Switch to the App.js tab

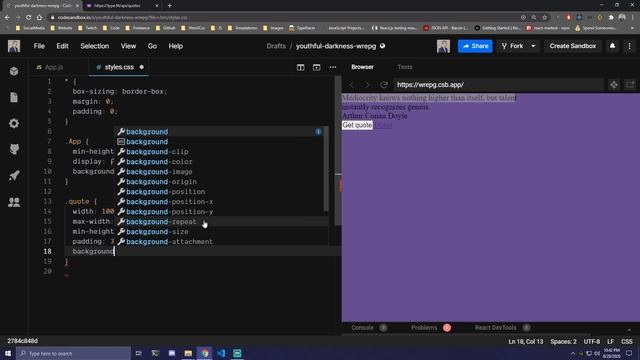click(x=54, y=67)
